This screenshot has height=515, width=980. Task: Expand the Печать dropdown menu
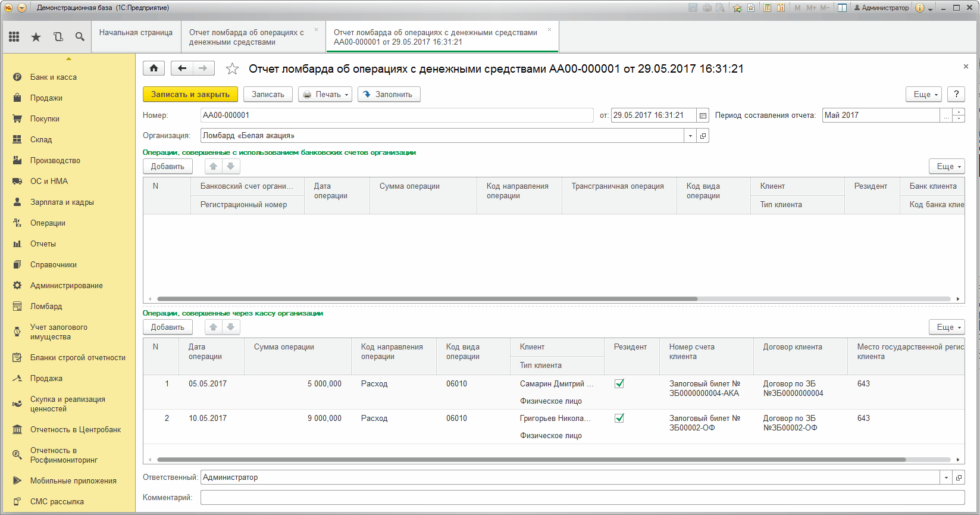click(x=325, y=94)
